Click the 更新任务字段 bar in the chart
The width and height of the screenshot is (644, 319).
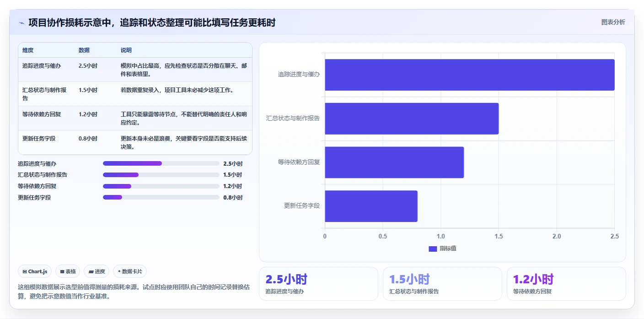371,206
